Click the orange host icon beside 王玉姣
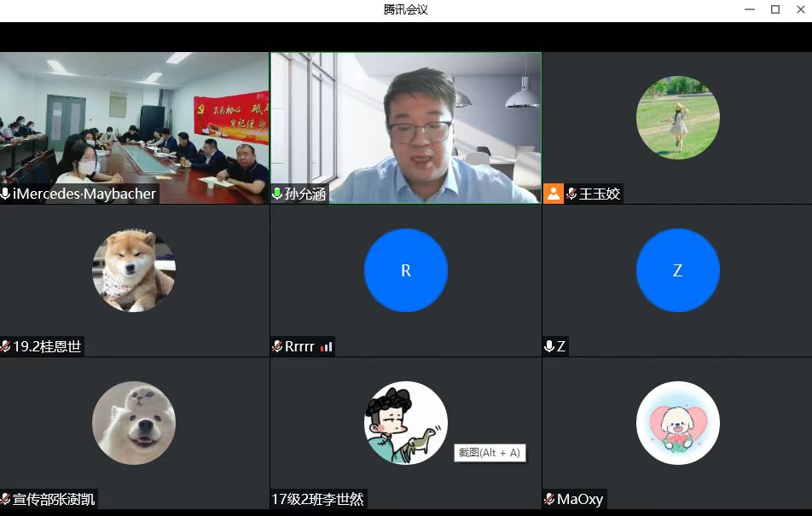The image size is (812, 516). (x=554, y=194)
